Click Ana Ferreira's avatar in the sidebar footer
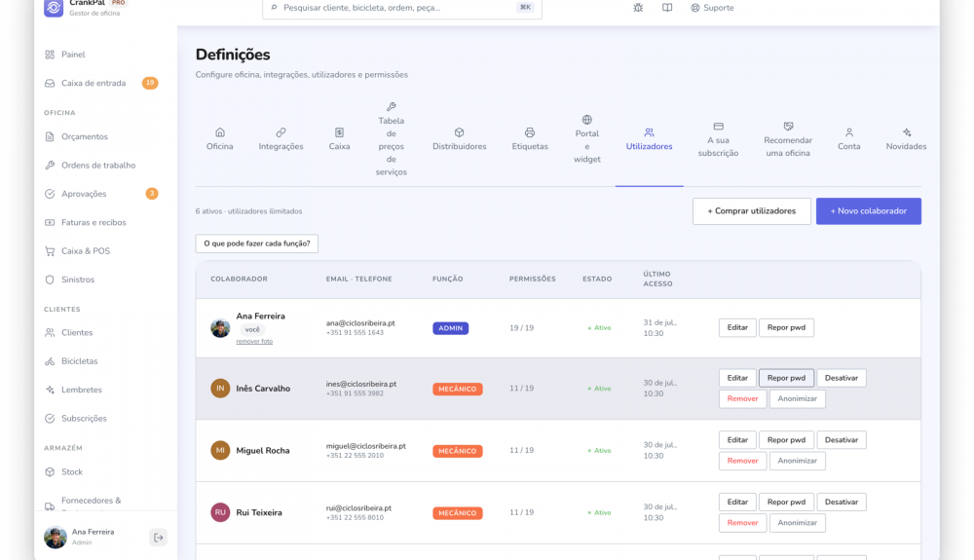This screenshot has width=974, height=560. (56, 537)
